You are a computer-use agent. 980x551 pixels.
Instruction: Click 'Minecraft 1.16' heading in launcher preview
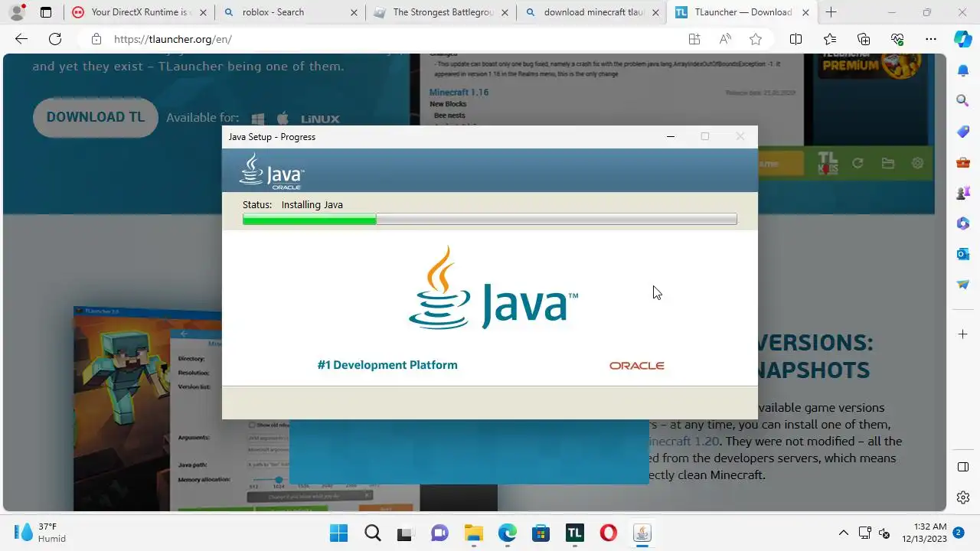coord(459,92)
